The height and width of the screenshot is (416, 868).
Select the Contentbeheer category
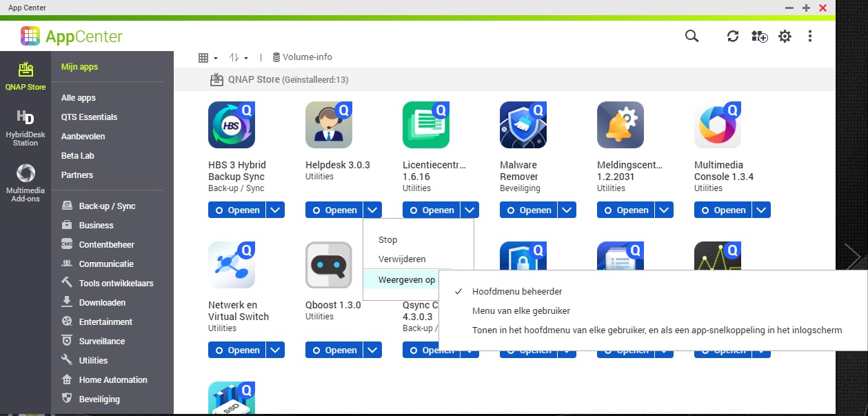(106, 245)
